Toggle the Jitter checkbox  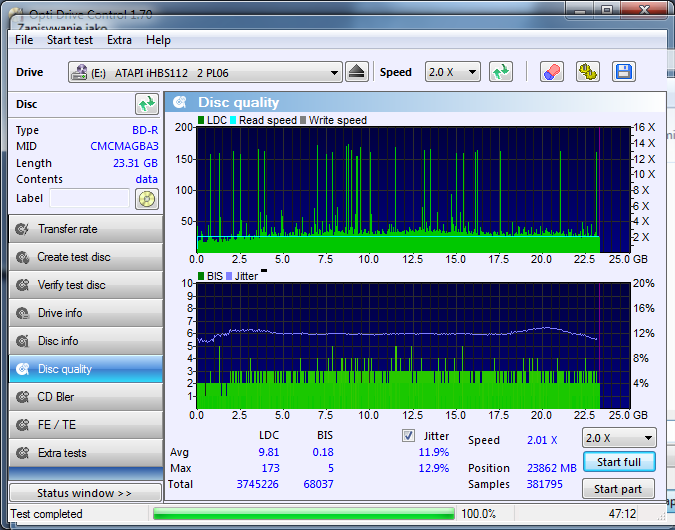pos(408,436)
